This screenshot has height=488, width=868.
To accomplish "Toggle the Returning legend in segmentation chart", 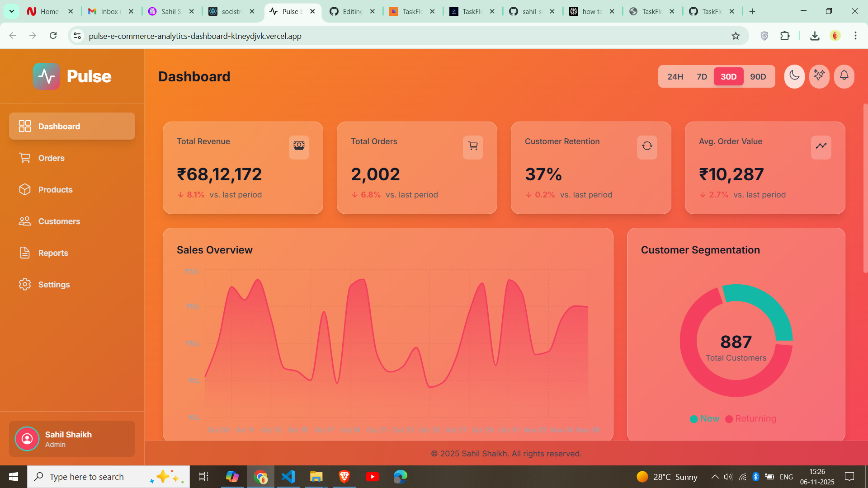I will pos(750,419).
